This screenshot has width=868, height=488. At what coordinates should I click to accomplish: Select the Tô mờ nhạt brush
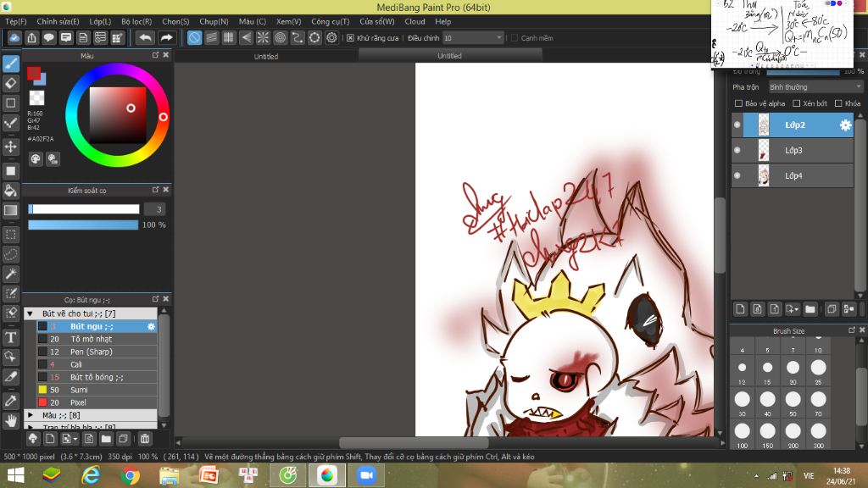click(97, 339)
